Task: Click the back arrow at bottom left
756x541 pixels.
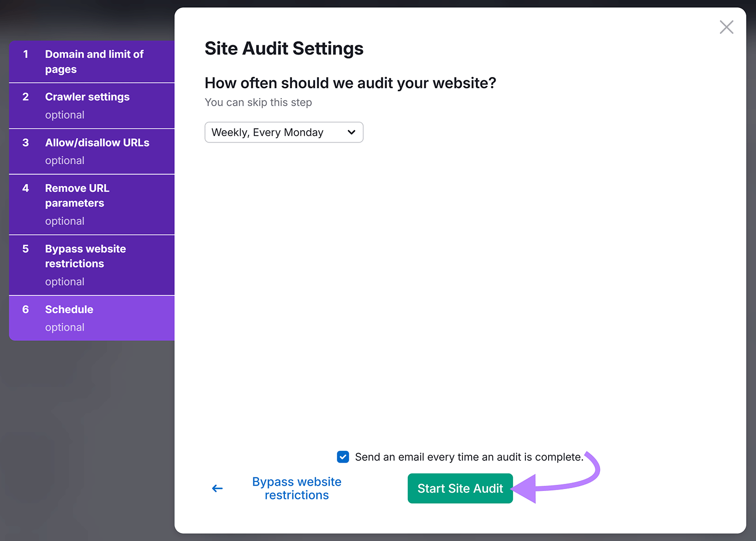Action: [x=217, y=488]
